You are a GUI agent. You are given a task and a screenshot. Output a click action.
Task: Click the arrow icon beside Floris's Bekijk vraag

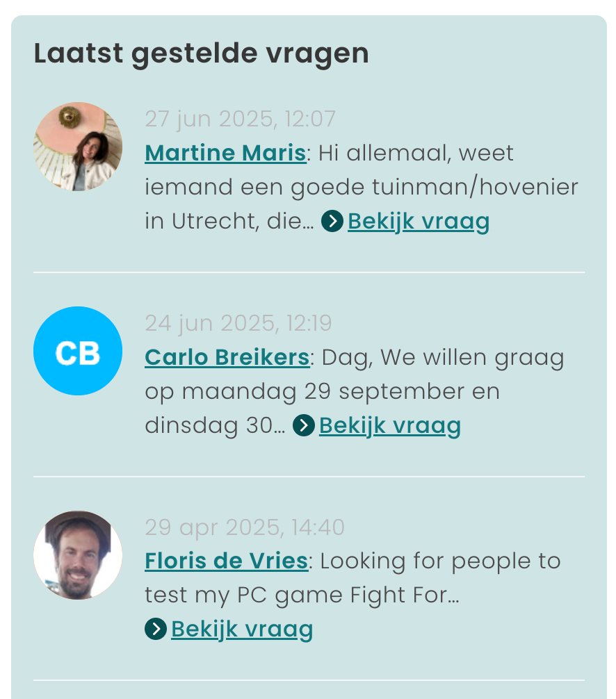click(156, 629)
